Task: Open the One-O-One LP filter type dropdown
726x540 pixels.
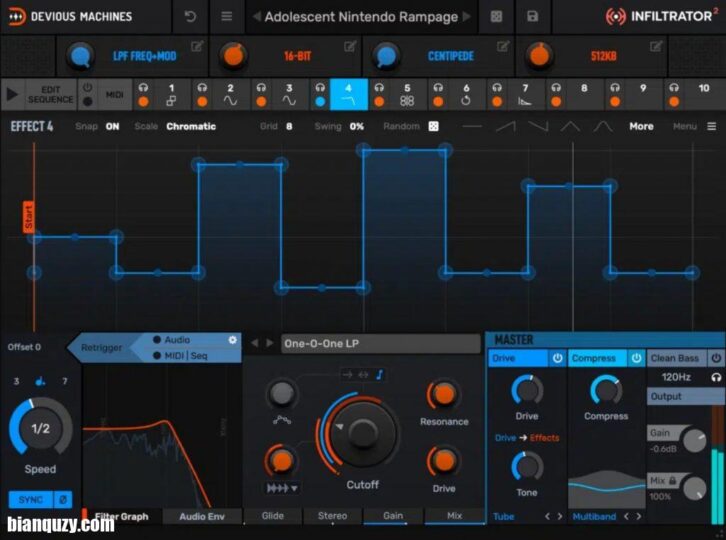Action: coord(366,343)
